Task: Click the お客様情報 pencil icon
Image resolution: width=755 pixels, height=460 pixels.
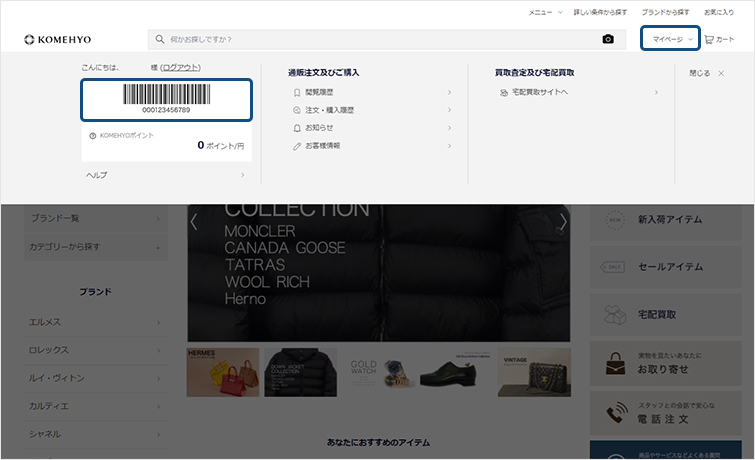Action: pyautogui.click(x=297, y=146)
